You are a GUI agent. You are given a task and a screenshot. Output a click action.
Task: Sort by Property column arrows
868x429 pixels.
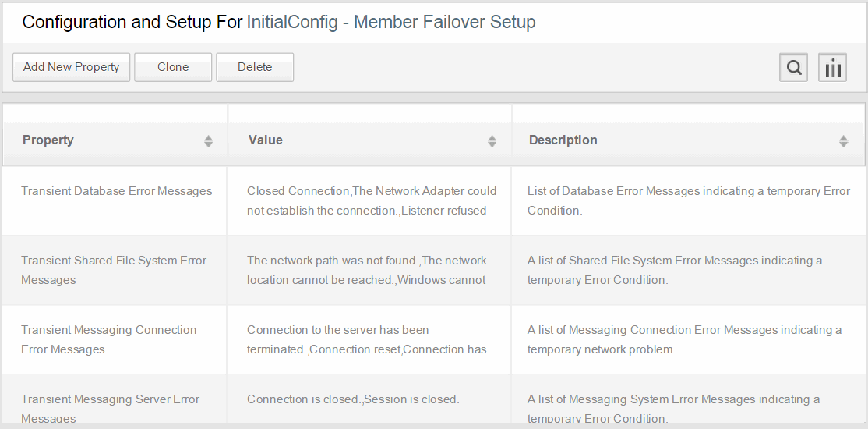(208, 140)
